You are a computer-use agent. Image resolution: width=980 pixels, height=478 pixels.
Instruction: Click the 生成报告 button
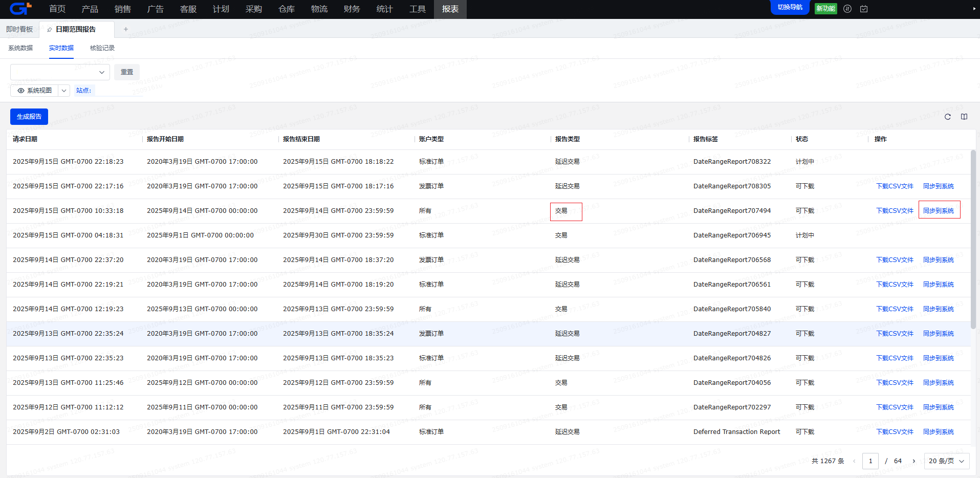coord(29,117)
